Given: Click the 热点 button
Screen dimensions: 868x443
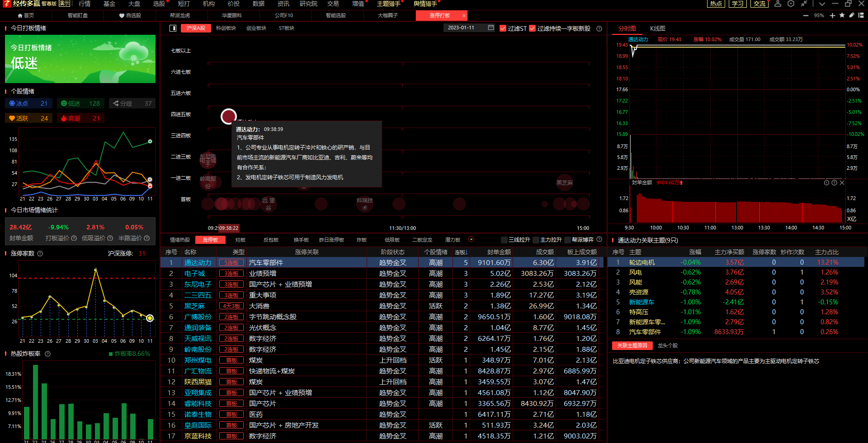Looking at the screenshot, I should click(716, 4).
